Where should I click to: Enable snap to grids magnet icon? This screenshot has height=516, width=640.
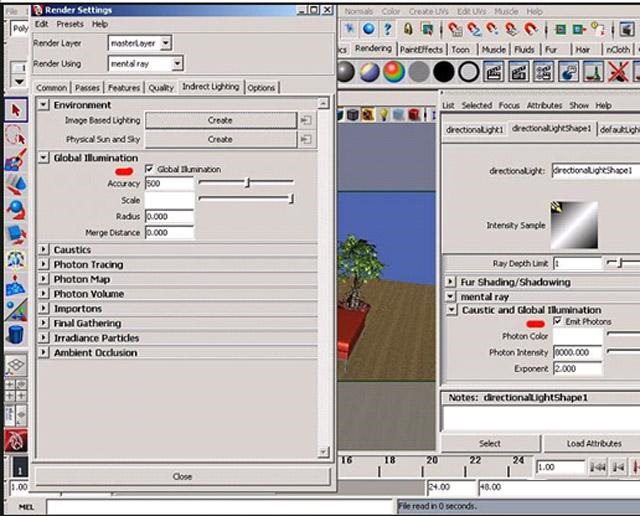coord(454,29)
